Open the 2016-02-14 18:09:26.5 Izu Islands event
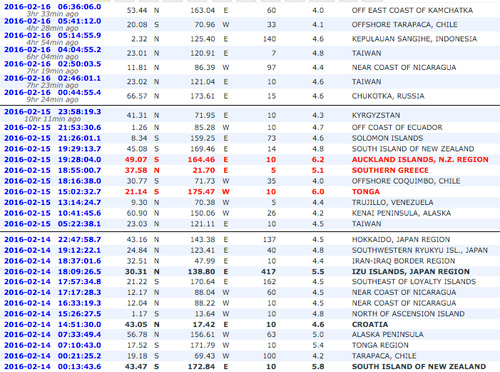The height and width of the screenshot is (372, 500). tap(53, 272)
